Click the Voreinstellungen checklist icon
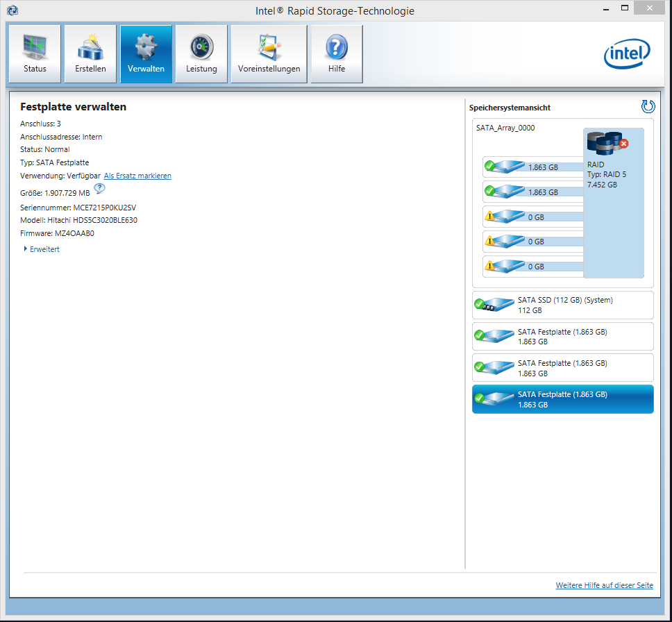Viewport: 672px width, 622px height. (x=269, y=47)
